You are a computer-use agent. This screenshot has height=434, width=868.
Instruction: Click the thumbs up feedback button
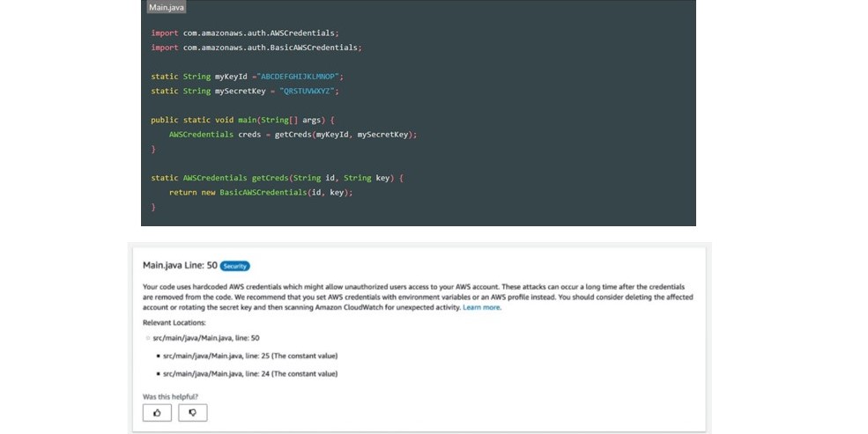pos(157,412)
